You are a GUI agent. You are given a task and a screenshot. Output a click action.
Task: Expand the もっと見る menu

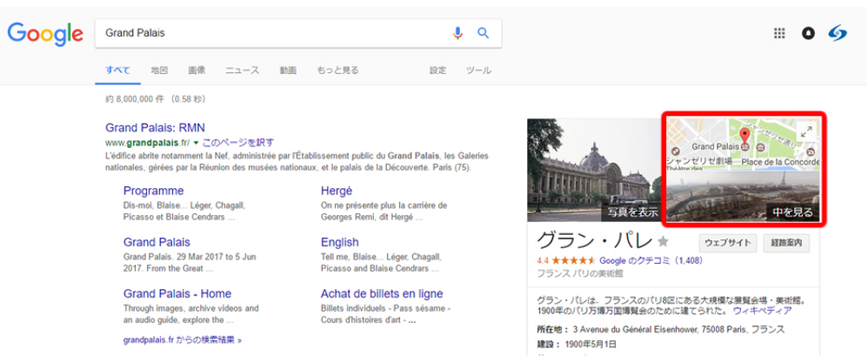(337, 71)
